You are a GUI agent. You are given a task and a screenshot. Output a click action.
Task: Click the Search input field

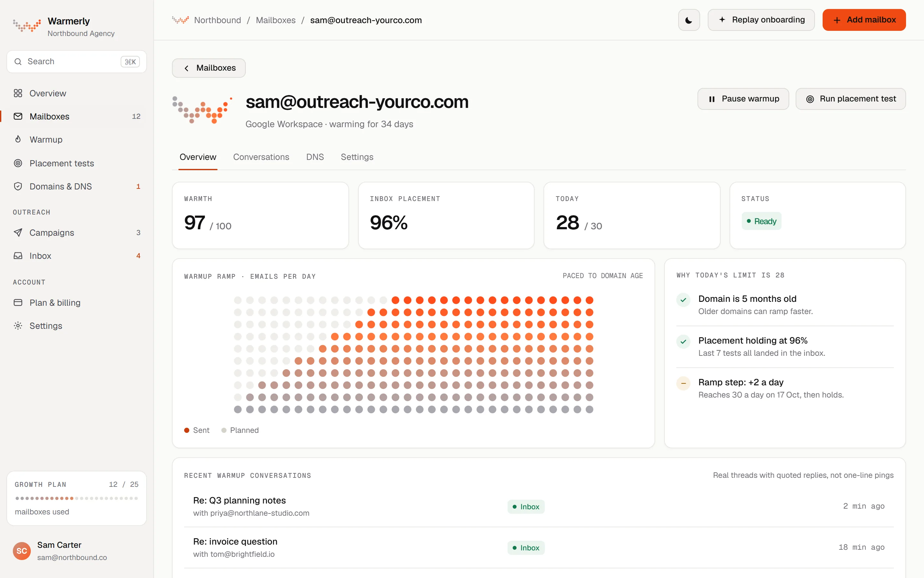click(x=77, y=62)
